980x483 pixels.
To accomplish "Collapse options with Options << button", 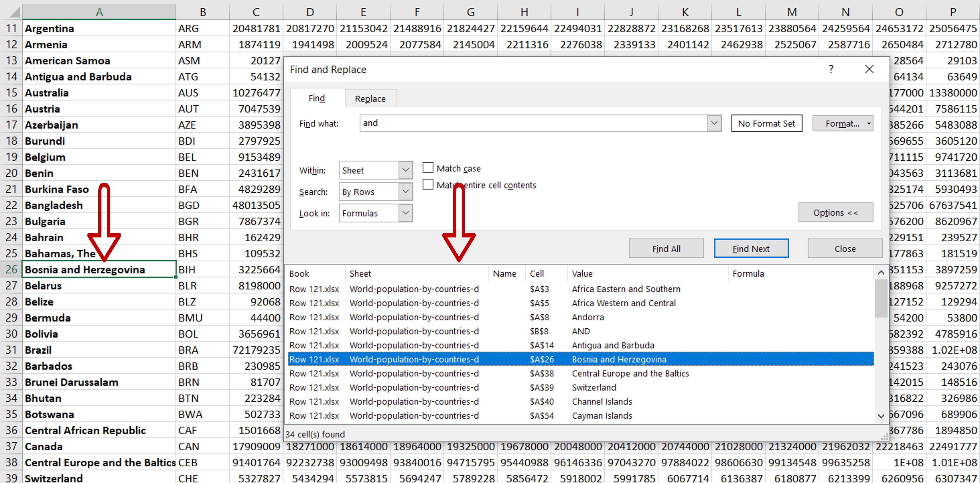I will 835,213.
